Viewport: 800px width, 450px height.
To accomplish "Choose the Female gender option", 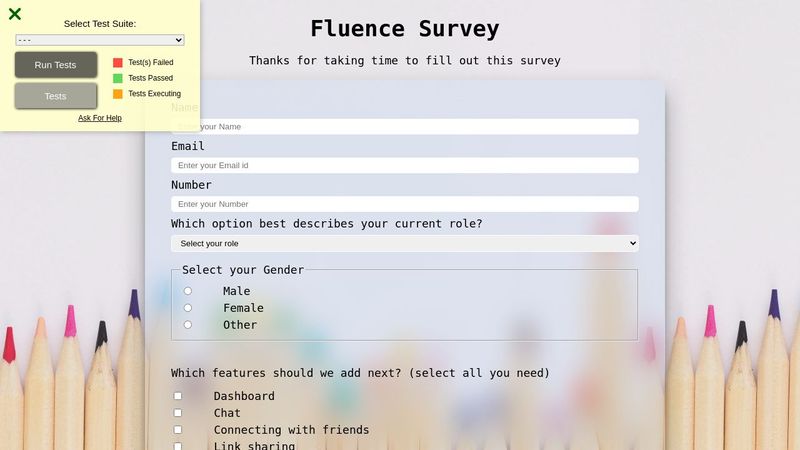I will point(188,308).
